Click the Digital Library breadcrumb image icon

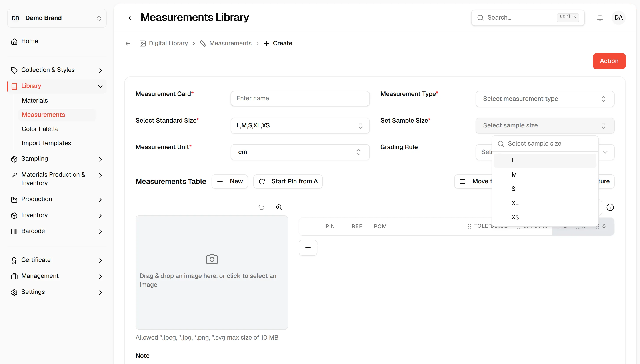143,44
